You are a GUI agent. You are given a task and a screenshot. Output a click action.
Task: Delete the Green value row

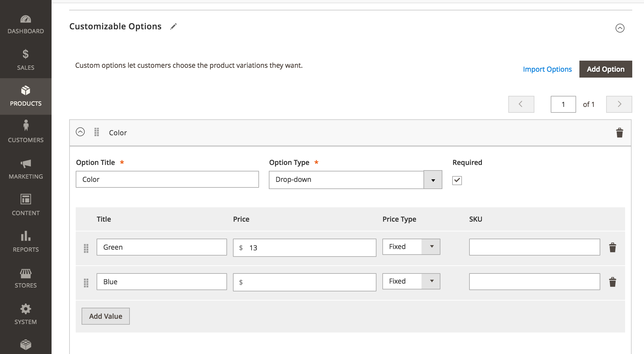point(613,247)
